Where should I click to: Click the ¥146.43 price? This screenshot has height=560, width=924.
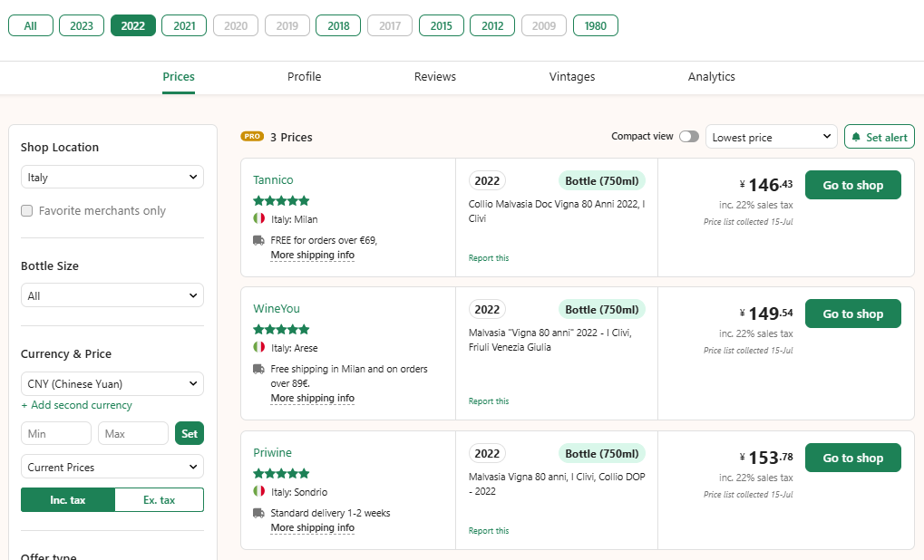(x=766, y=185)
